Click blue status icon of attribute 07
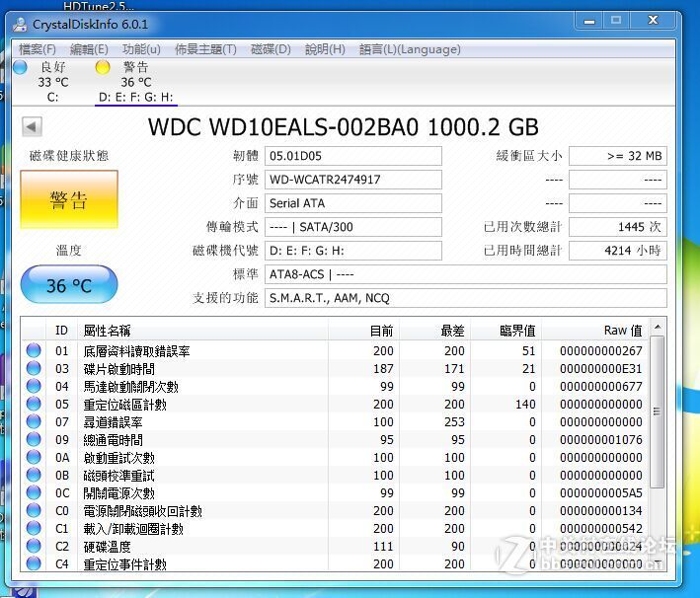The width and height of the screenshot is (700, 598). pyautogui.click(x=34, y=421)
